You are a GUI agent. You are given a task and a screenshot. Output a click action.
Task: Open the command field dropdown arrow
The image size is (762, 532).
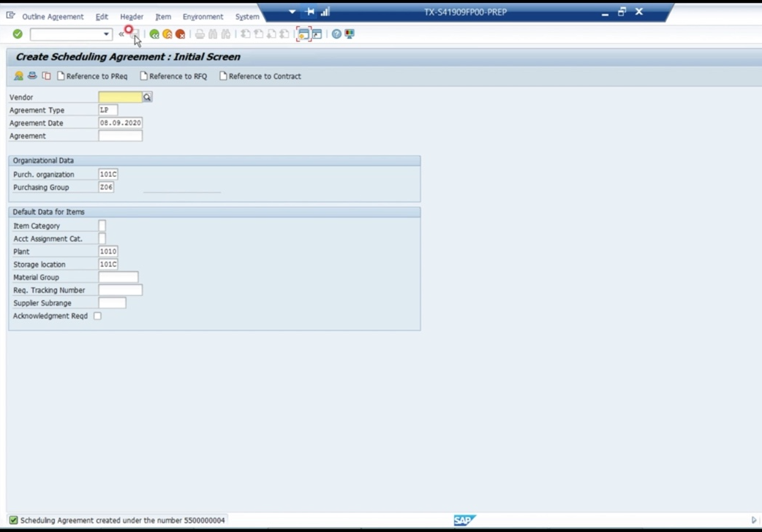106,34
